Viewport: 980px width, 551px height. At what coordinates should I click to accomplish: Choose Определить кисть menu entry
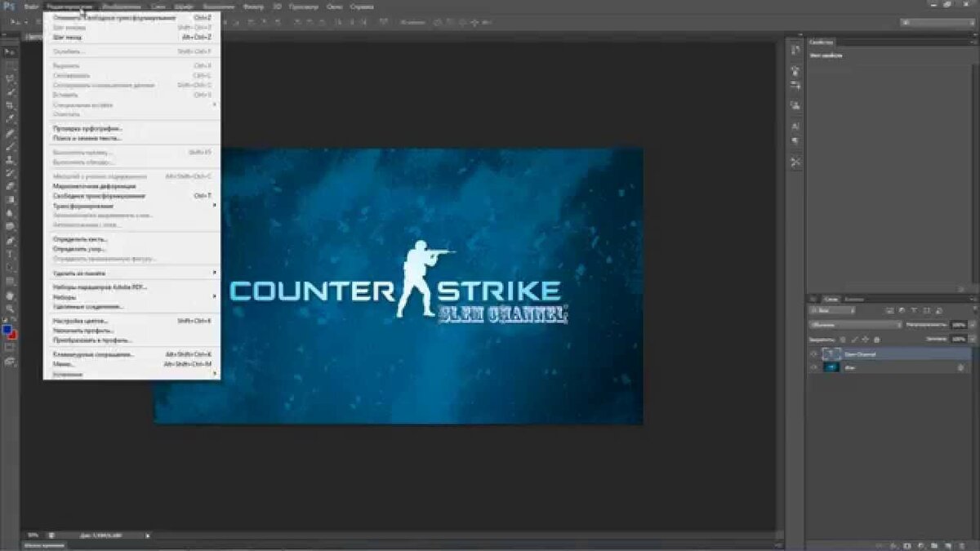131,239
